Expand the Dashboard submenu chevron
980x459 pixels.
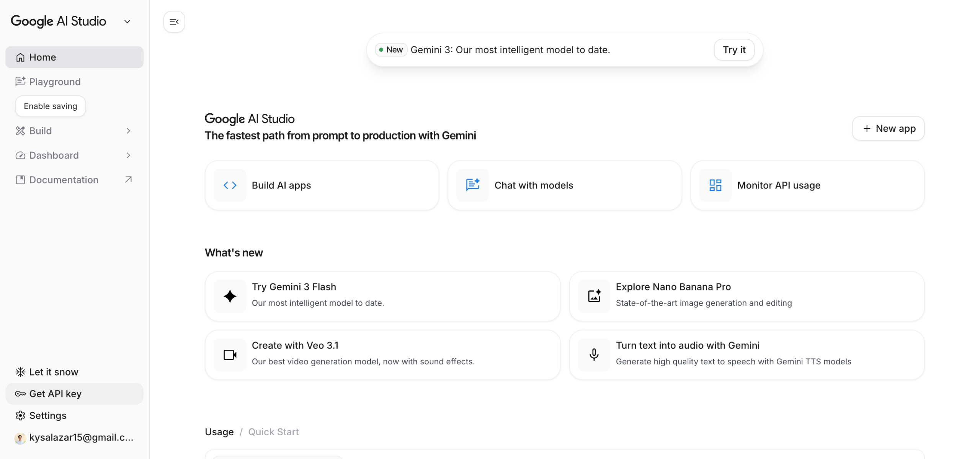click(128, 156)
